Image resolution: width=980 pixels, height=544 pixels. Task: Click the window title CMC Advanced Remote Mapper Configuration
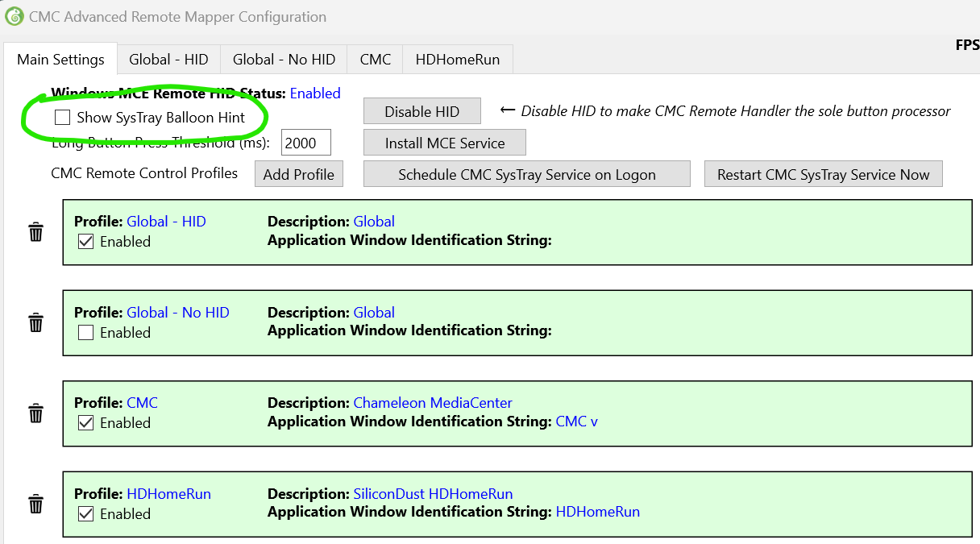point(177,17)
